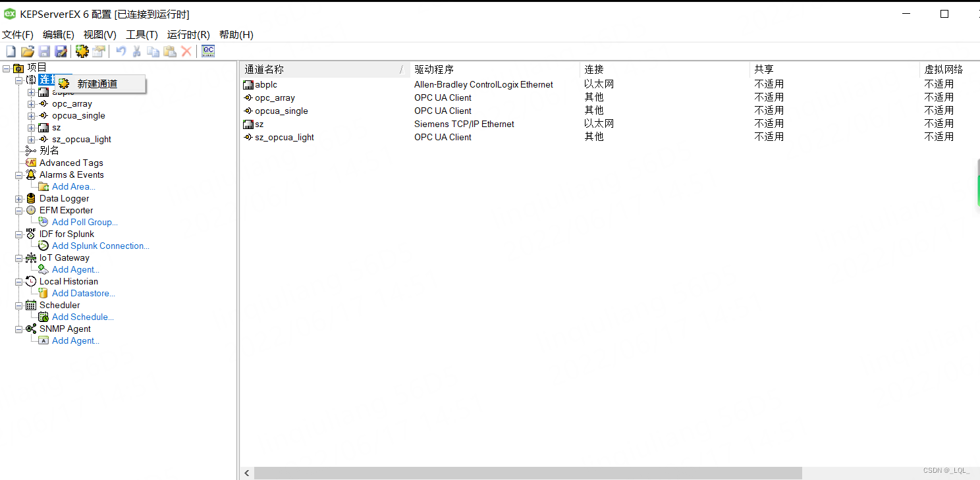This screenshot has height=480, width=980.
Task: Click the Scheduler calendar icon
Action: [31, 305]
